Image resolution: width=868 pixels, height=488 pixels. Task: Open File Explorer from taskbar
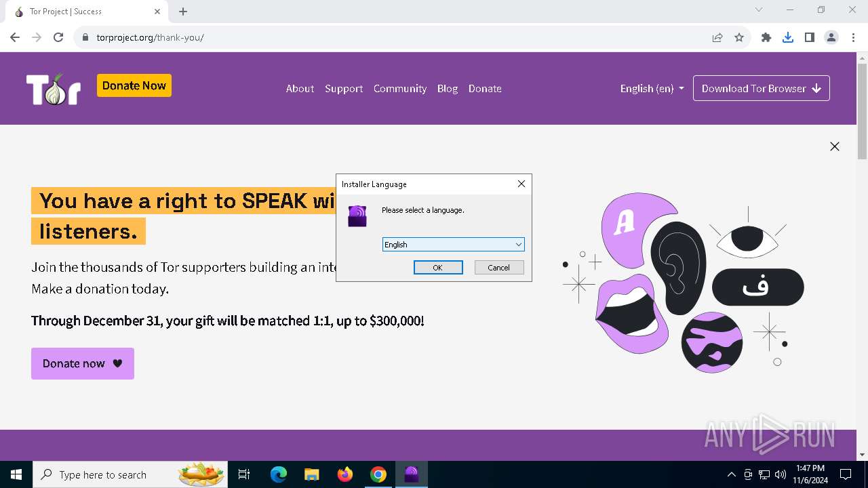pyautogui.click(x=311, y=474)
